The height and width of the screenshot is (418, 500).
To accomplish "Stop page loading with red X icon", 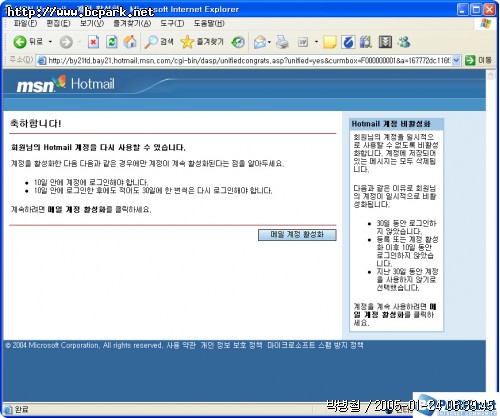I will point(93,42).
